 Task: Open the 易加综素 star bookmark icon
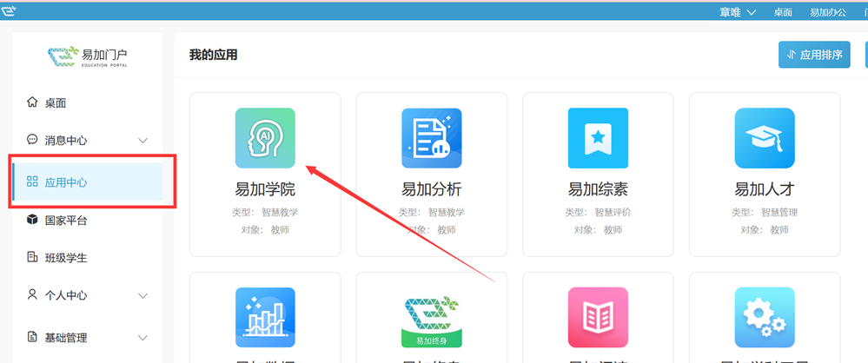tap(598, 138)
